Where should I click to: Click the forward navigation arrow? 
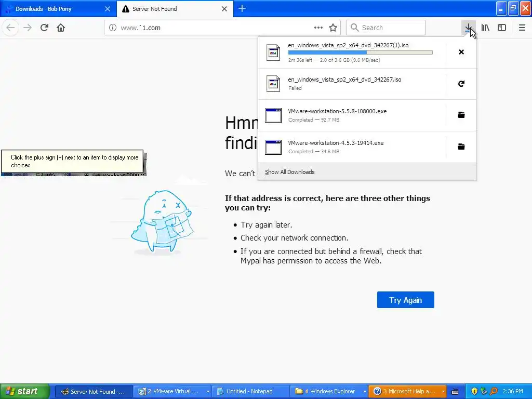click(28, 28)
